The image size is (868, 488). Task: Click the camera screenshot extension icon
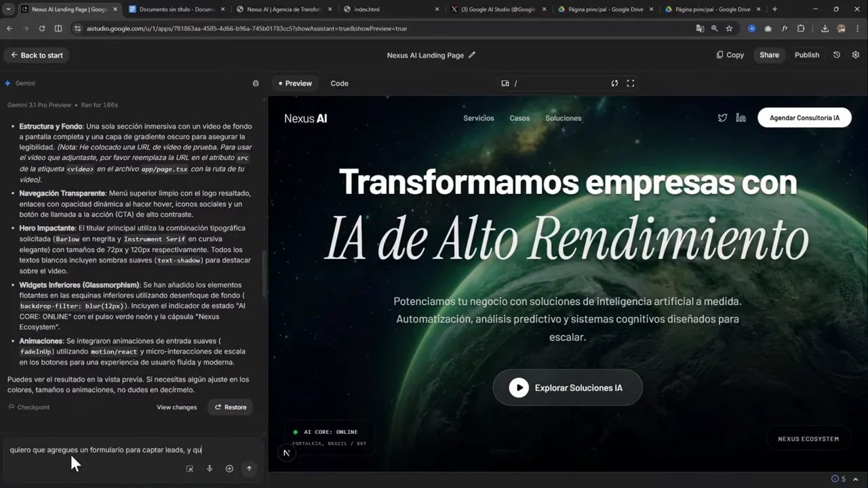[768, 28]
